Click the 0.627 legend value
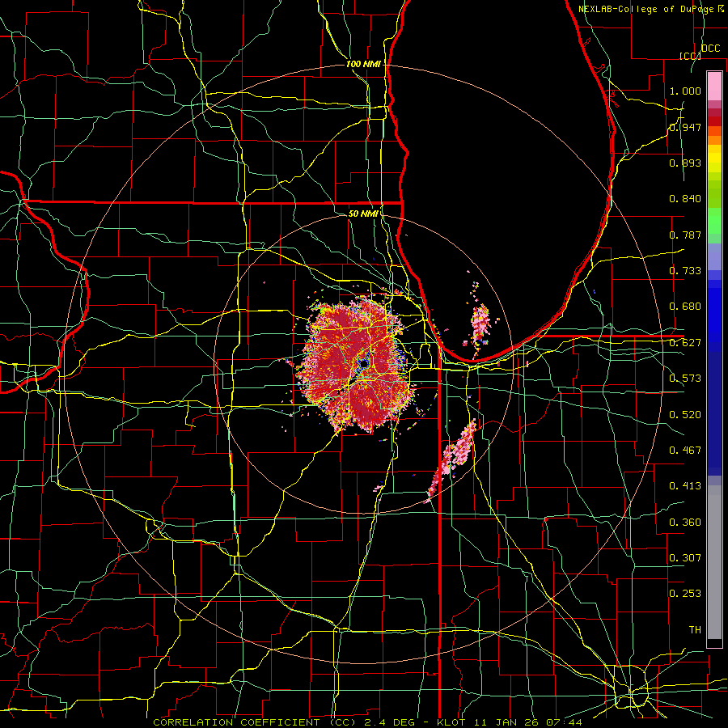Image resolution: width=728 pixels, height=728 pixels. point(685,343)
